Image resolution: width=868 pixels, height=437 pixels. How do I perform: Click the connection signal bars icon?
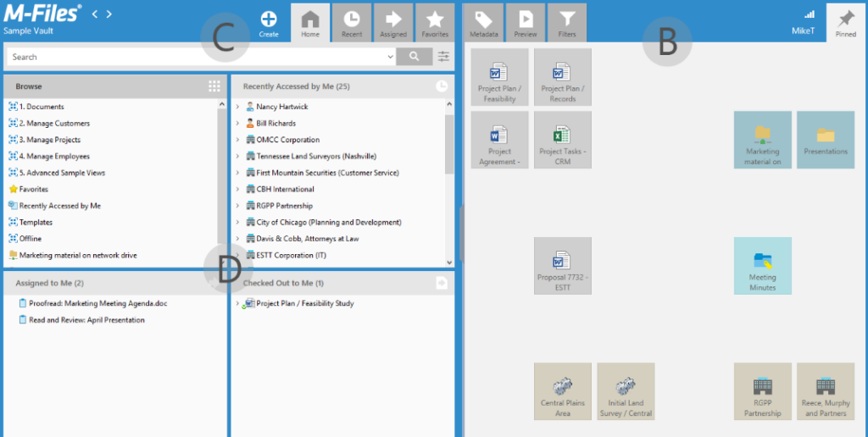(810, 14)
